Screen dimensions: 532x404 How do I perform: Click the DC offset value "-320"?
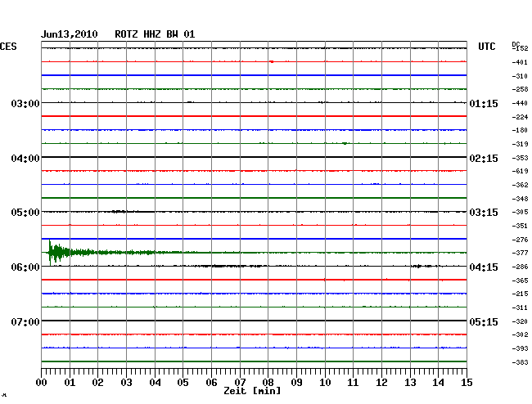point(520,321)
